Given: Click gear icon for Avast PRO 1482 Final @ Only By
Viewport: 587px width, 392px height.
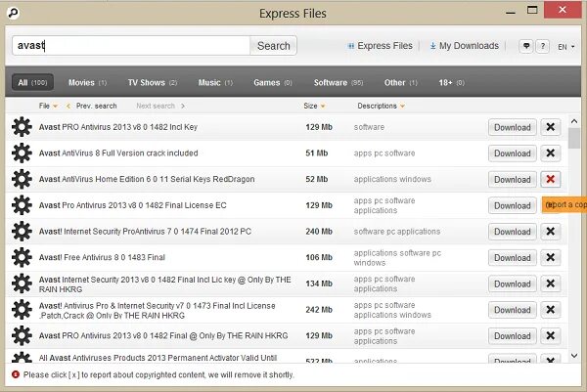Looking at the screenshot, I should click(x=22, y=335).
